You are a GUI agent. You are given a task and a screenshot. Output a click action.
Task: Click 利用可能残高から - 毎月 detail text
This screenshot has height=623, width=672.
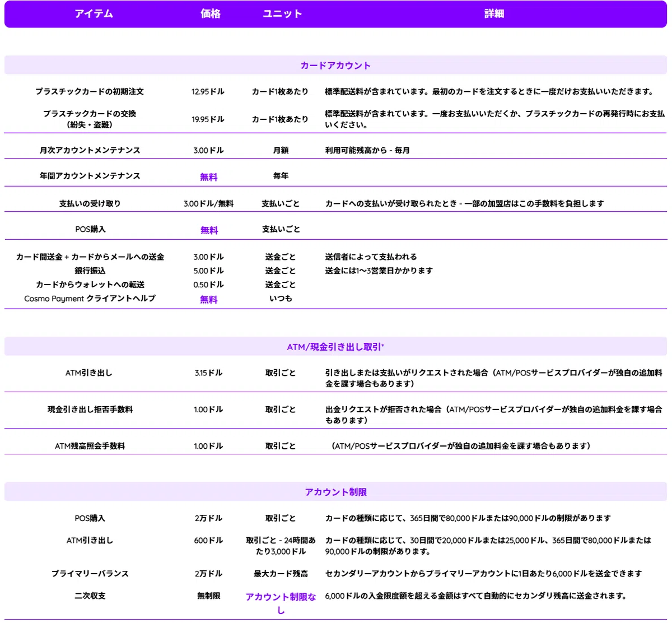click(x=367, y=150)
